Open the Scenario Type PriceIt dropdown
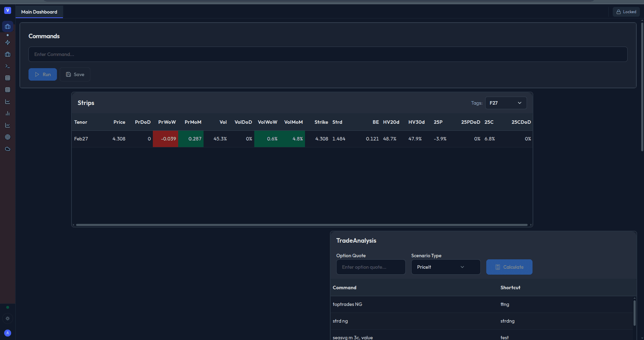 [x=446, y=267]
